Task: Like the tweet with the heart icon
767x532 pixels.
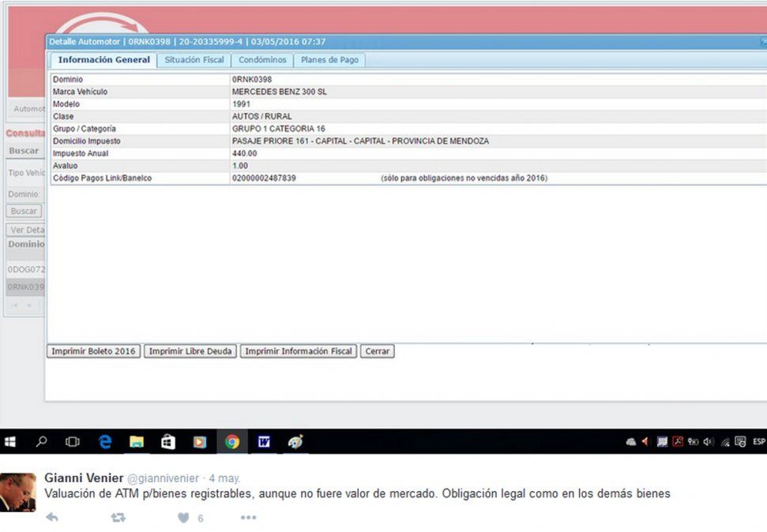Action: 183,518
